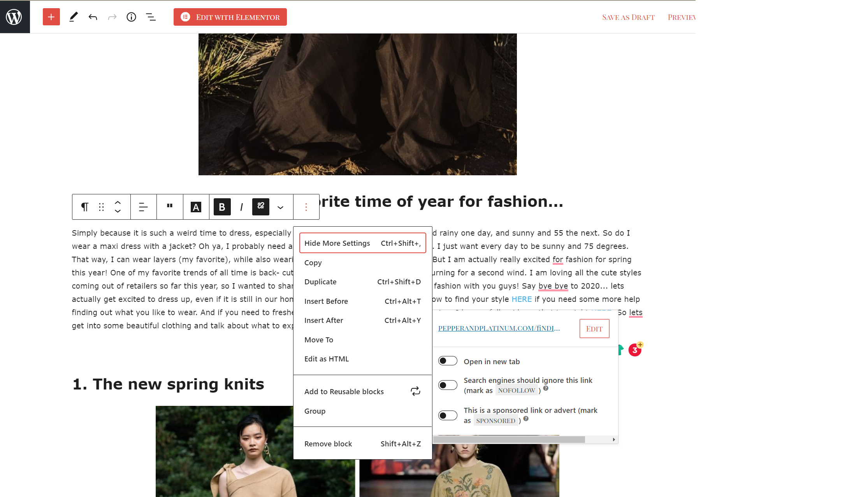Click Save as Draft
This screenshot has height=497, width=868.
tap(628, 17)
